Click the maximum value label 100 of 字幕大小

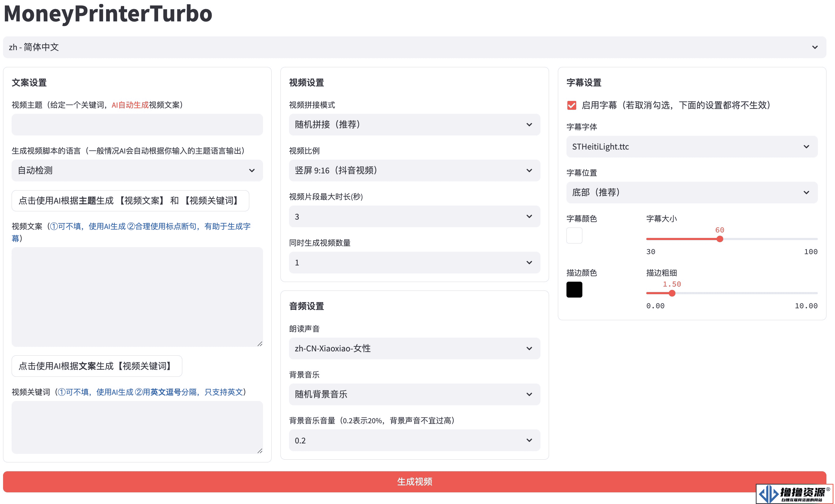pyautogui.click(x=811, y=252)
